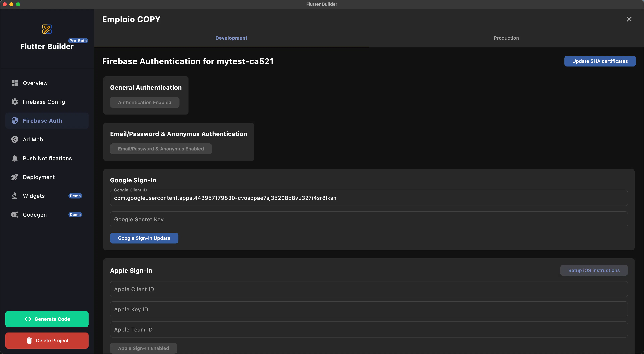Image resolution: width=644 pixels, height=354 pixels.
Task: Focus the Apple Client ID field
Action: pos(369,289)
